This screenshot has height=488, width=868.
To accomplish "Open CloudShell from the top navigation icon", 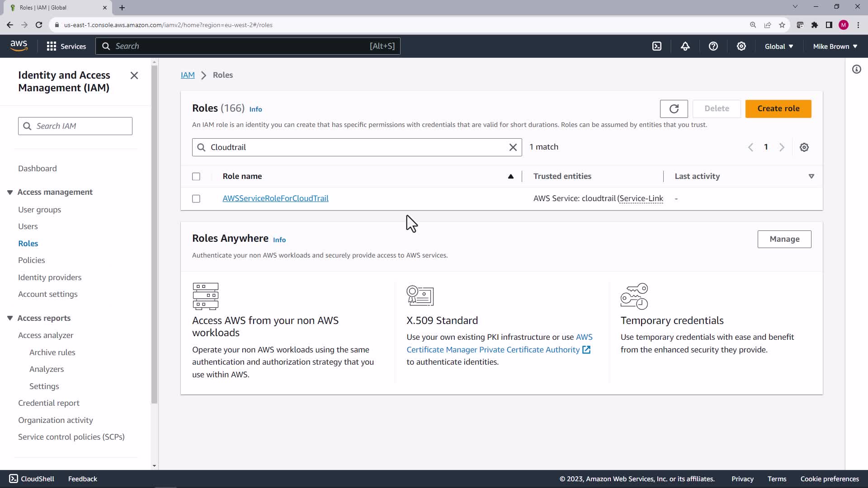I will pyautogui.click(x=657, y=46).
